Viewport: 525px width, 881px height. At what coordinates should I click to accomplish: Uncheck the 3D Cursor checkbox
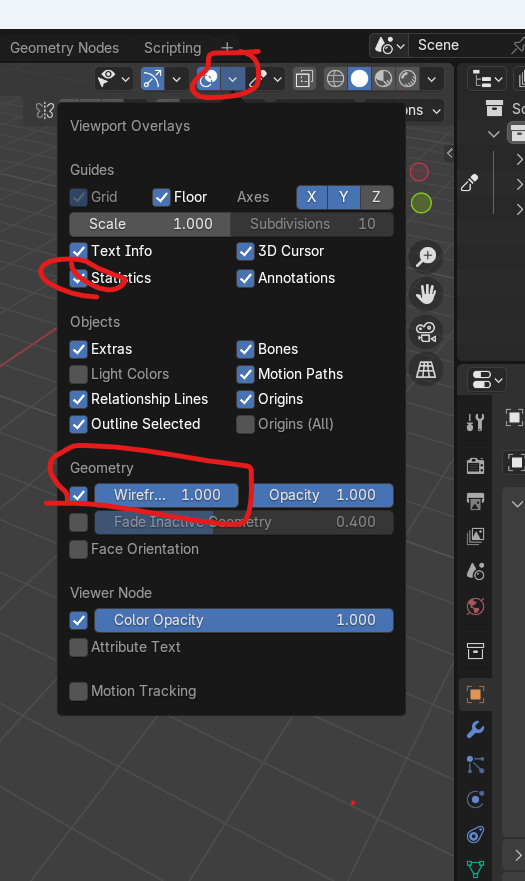pos(246,251)
